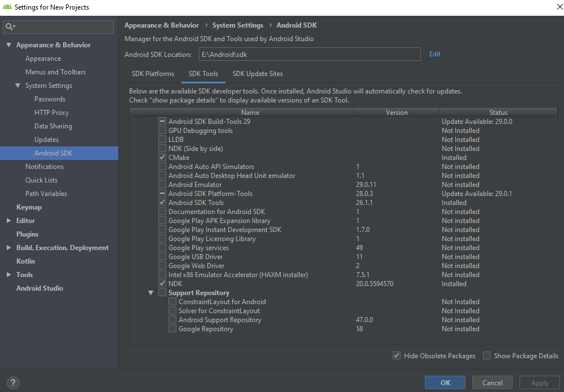The image size is (564, 392).
Task: Collapse the Support Repository group
Action: click(151, 293)
